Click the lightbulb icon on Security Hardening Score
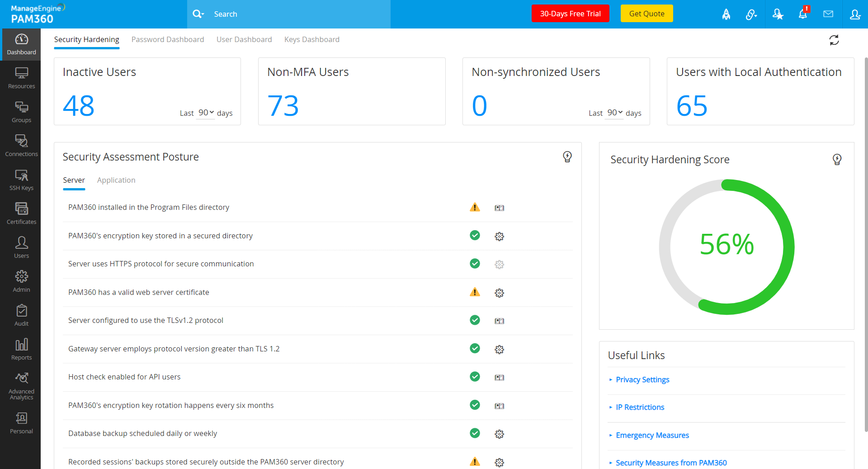Viewport: 868px width, 469px height. click(837, 159)
